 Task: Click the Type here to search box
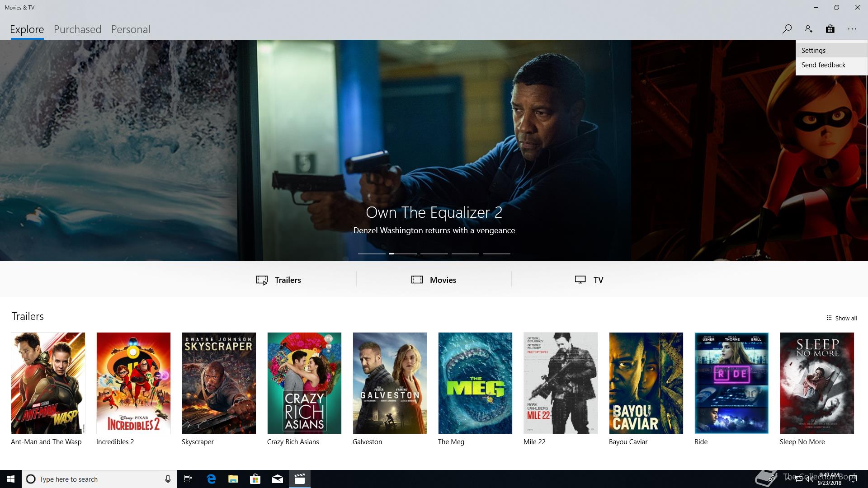[x=99, y=479]
